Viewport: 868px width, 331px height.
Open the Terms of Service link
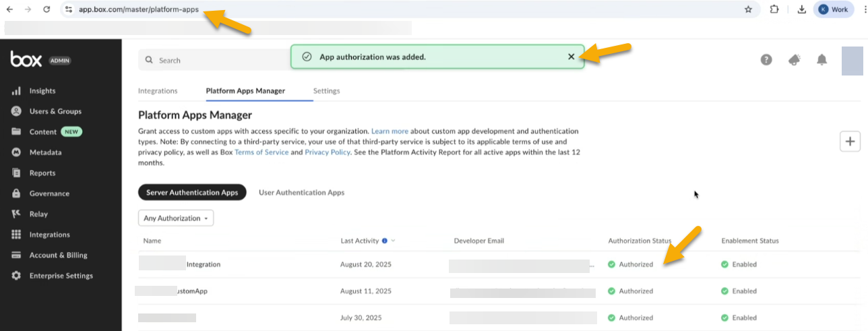[261, 152]
